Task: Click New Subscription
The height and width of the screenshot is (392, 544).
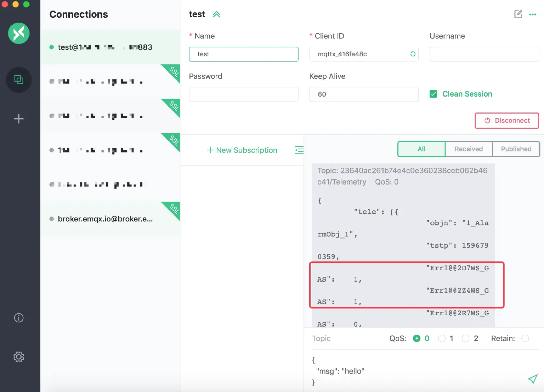Action: (x=242, y=150)
